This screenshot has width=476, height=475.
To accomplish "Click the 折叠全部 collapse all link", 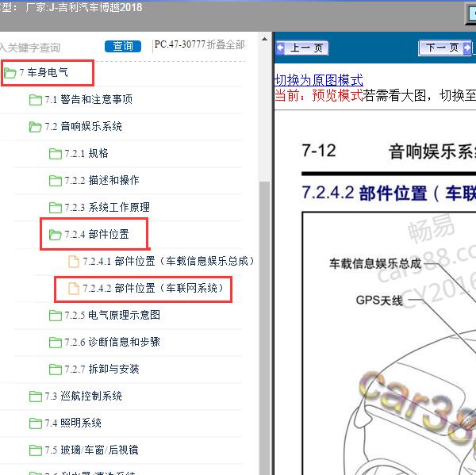I will [x=226, y=45].
